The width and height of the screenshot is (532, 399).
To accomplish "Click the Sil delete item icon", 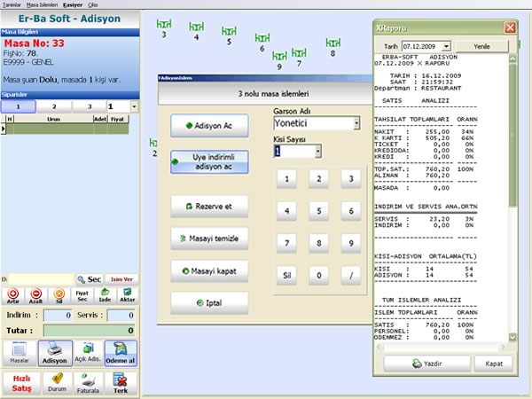I will pyautogui.click(x=59, y=295).
